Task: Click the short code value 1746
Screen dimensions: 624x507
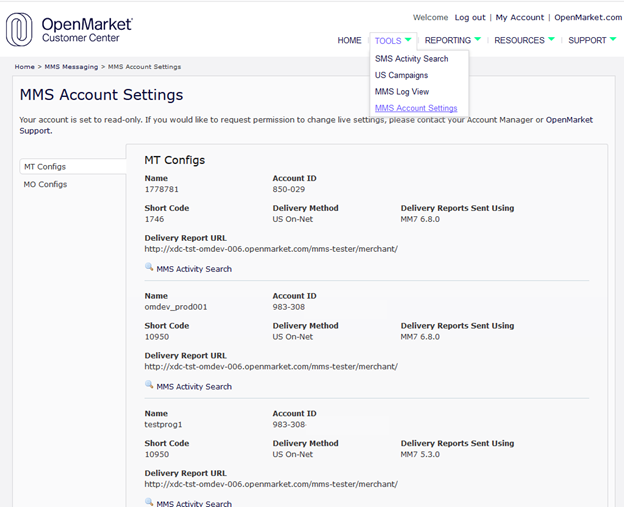Action: point(154,219)
